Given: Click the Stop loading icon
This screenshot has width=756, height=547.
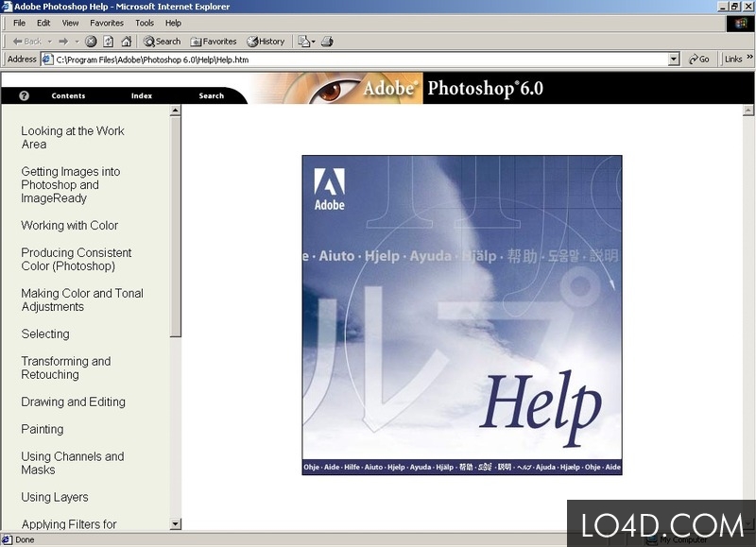Looking at the screenshot, I should click(91, 42).
